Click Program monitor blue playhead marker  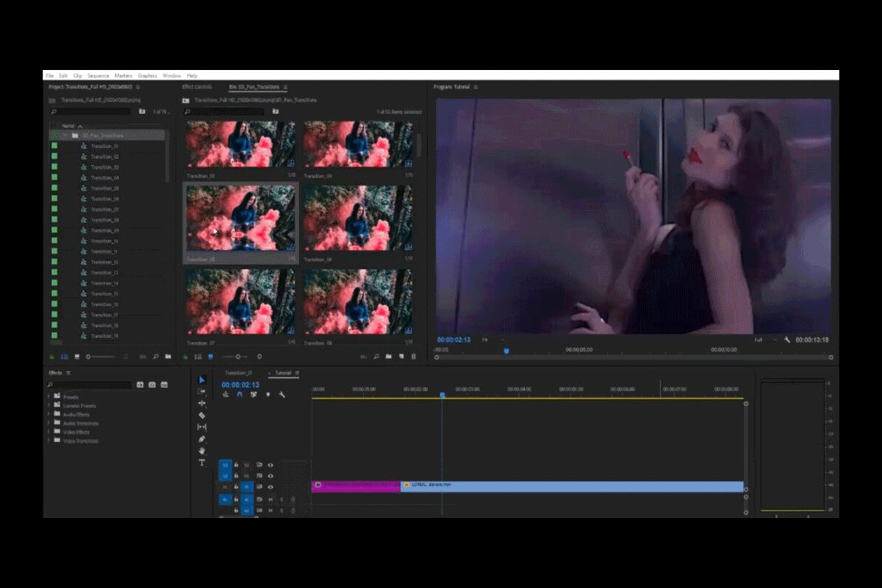[x=506, y=351]
